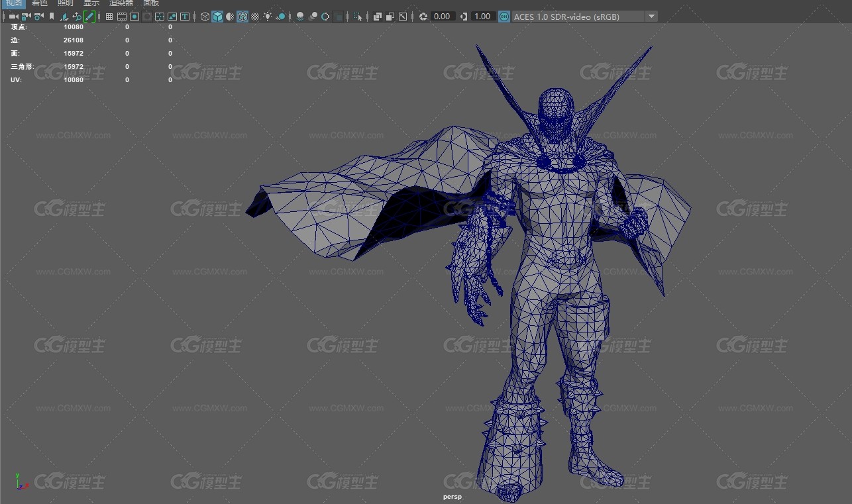
Task: Toggle the 2D Pan/Zoom icon
Action: [77, 17]
